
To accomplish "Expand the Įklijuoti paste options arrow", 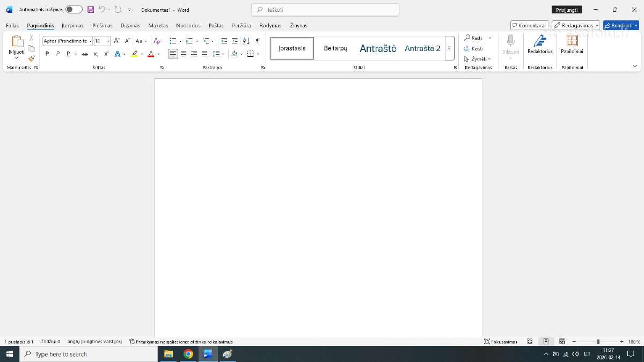I will (17, 58).
